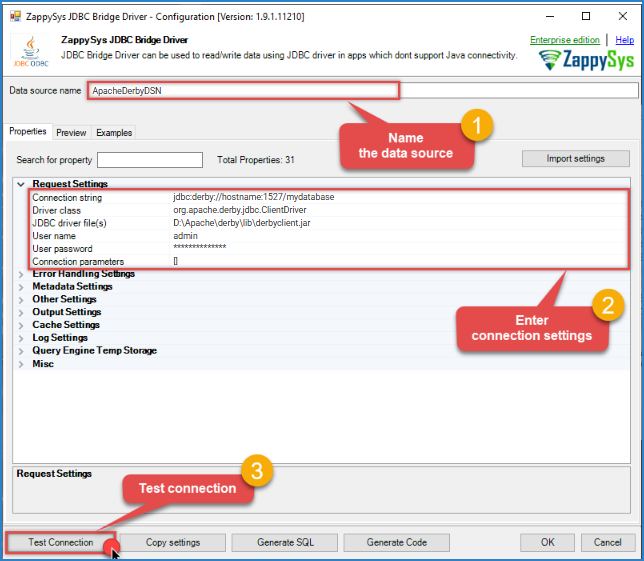Select the masked User password value
Image resolution: width=644 pixels, height=561 pixels.
(x=200, y=247)
